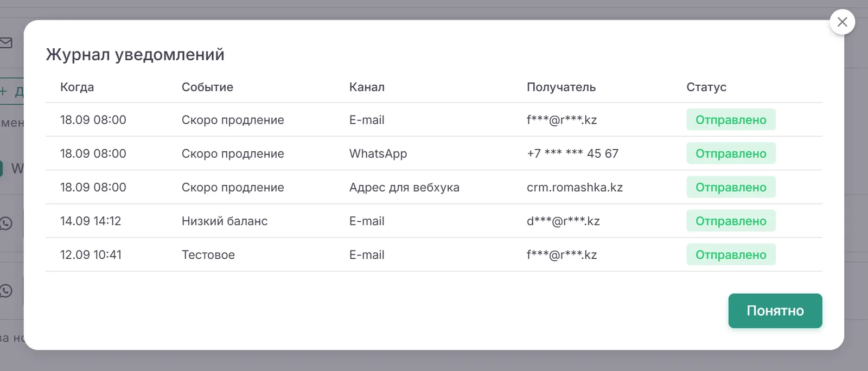Viewport: 868px width, 371px height.
Task: Click the Адрес для вебхука channel cell
Action: (x=404, y=187)
